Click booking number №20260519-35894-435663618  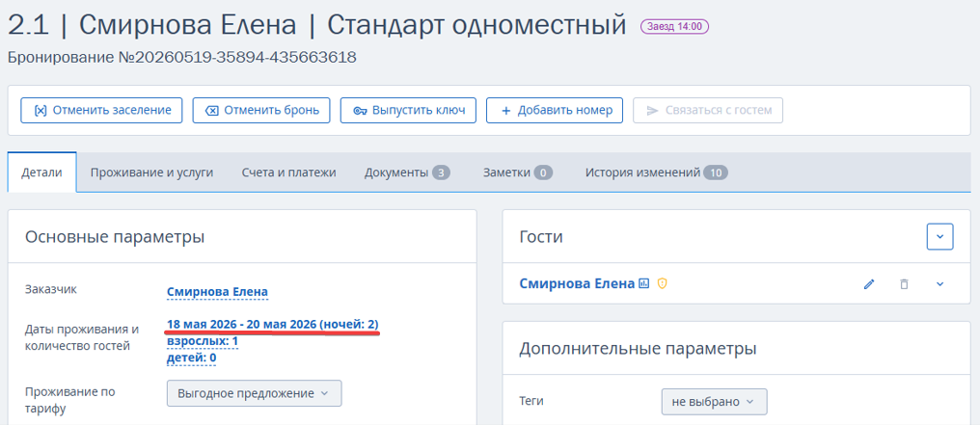pyautogui.click(x=237, y=58)
